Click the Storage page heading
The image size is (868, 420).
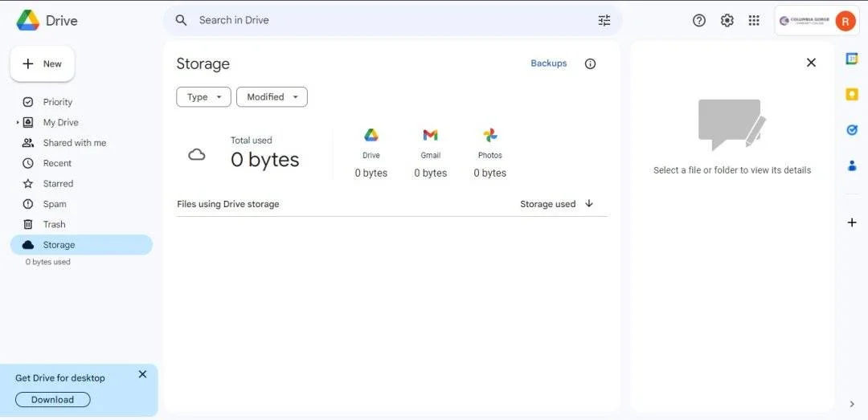click(203, 63)
